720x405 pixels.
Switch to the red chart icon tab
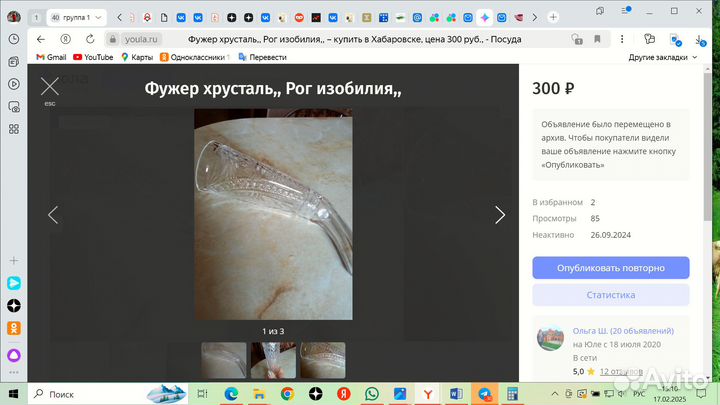pos(316,17)
